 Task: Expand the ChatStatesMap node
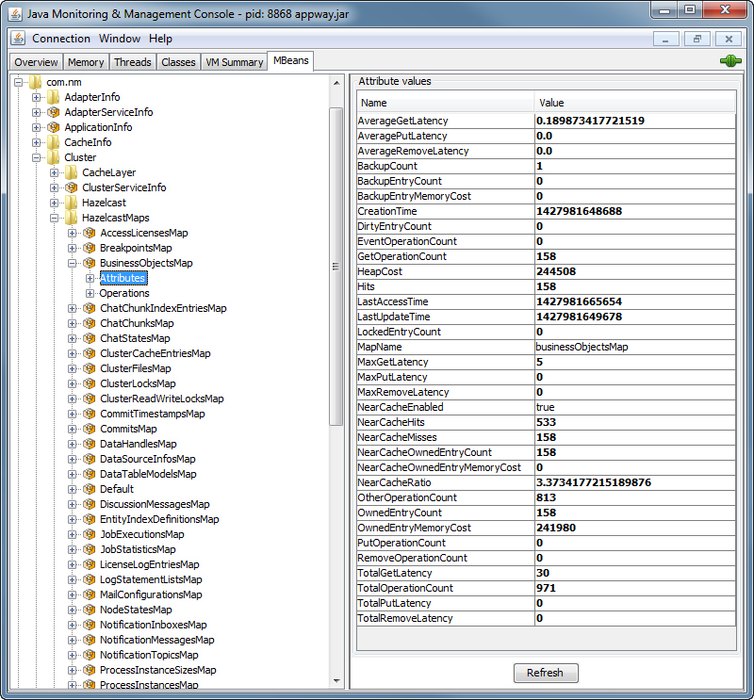pyautogui.click(x=72, y=338)
